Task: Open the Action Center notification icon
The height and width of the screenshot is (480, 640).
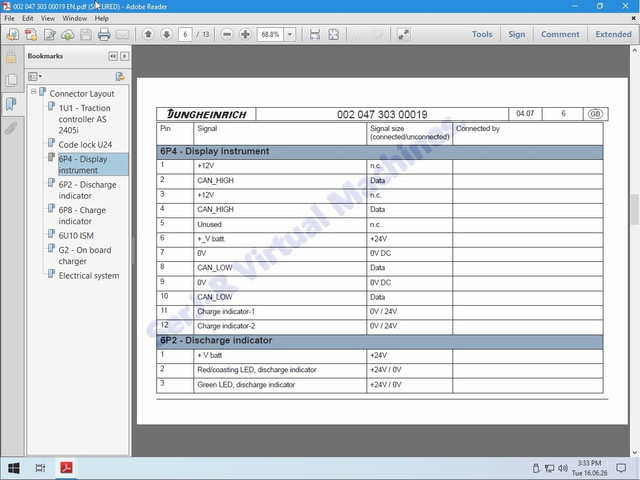Action: [x=621, y=468]
